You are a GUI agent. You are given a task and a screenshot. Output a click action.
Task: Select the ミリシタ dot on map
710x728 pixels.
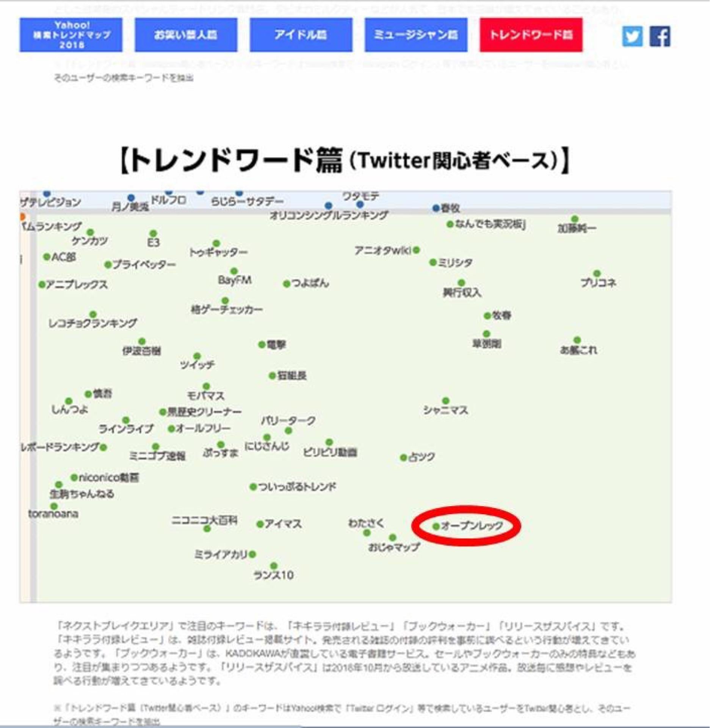[433, 262]
